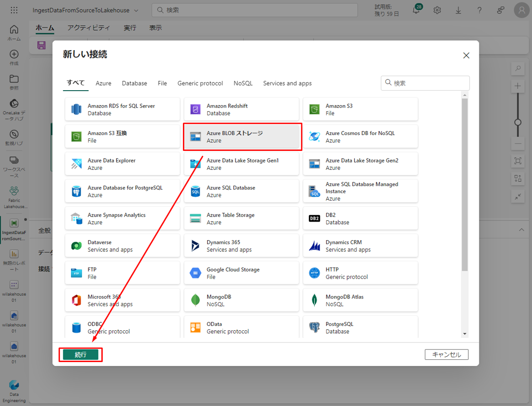Click the collapse canvas arrows icon

(x=518, y=196)
